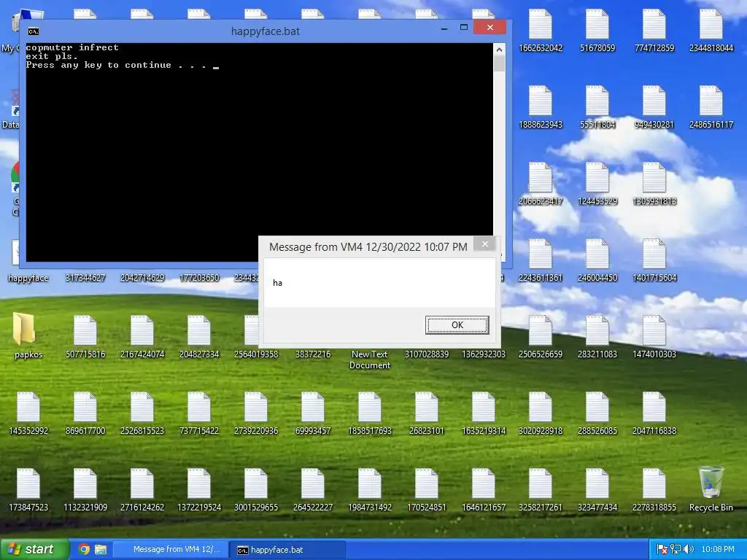747x560 pixels.
Task: Select the file 2047116838
Action: 654,414
